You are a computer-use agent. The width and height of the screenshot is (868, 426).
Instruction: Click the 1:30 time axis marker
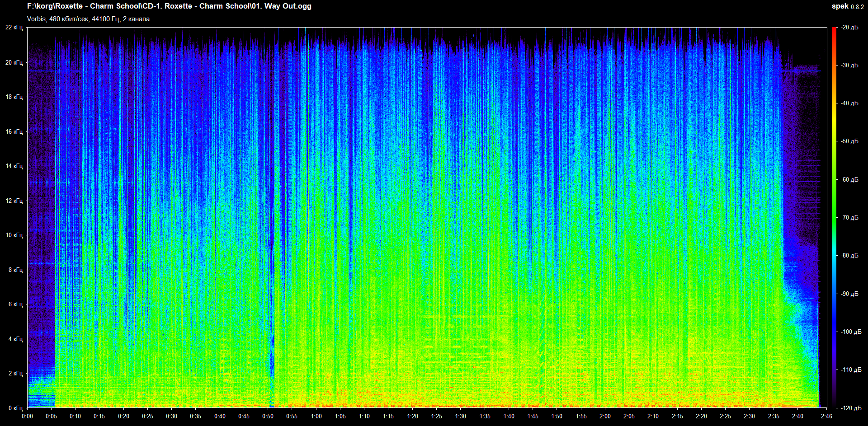point(460,416)
